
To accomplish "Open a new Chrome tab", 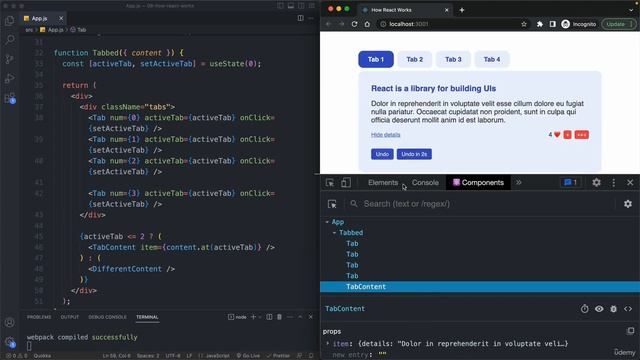I will tap(462, 10).
